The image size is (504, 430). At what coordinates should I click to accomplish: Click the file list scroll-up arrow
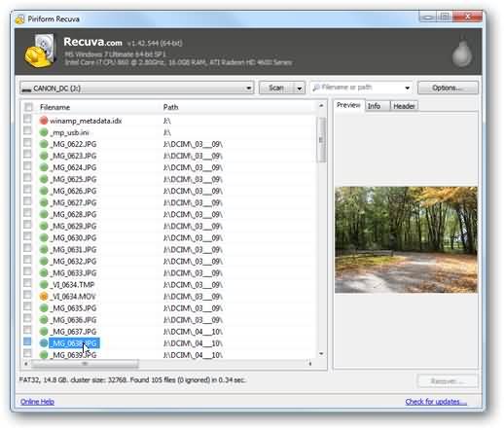321,106
